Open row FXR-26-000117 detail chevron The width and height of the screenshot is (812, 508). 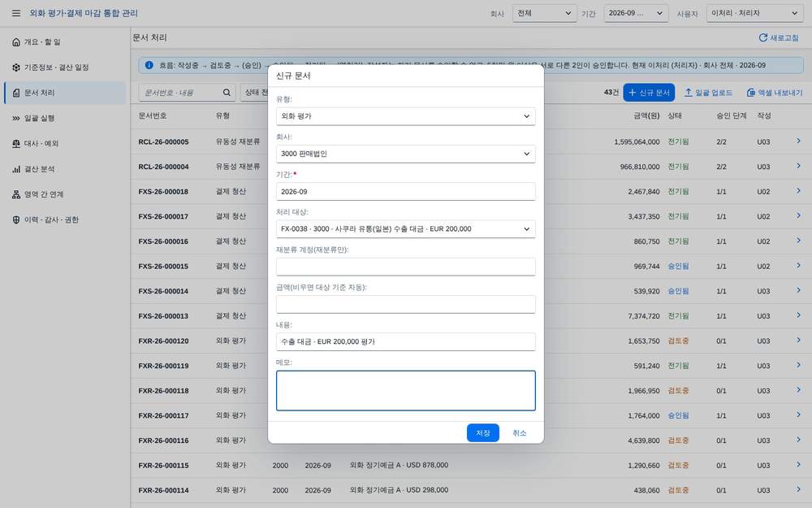[798, 415]
